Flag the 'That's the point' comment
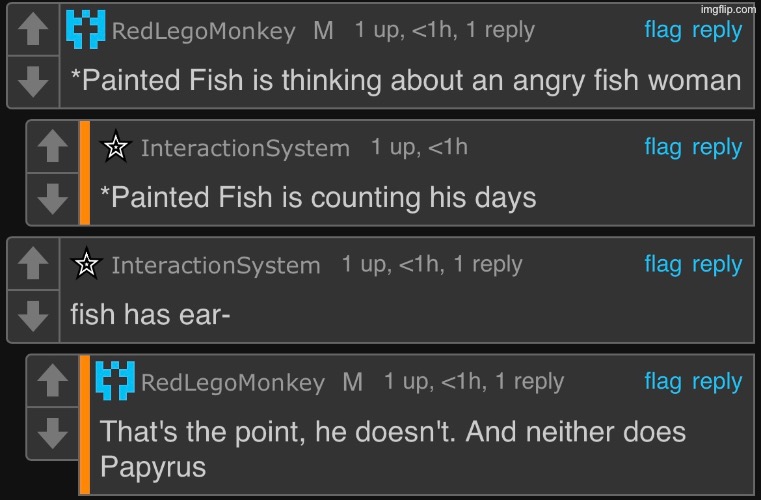This screenshot has width=761, height=500. 663,381
